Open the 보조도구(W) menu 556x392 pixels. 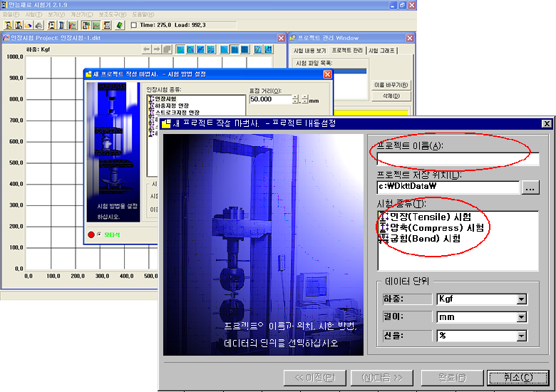pyautogui.click(x=113, y=14)
